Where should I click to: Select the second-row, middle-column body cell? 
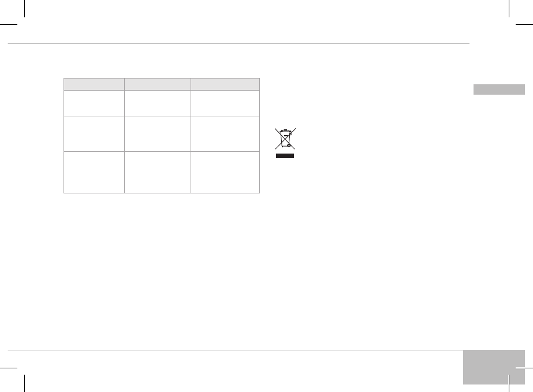tap(158, 133)
